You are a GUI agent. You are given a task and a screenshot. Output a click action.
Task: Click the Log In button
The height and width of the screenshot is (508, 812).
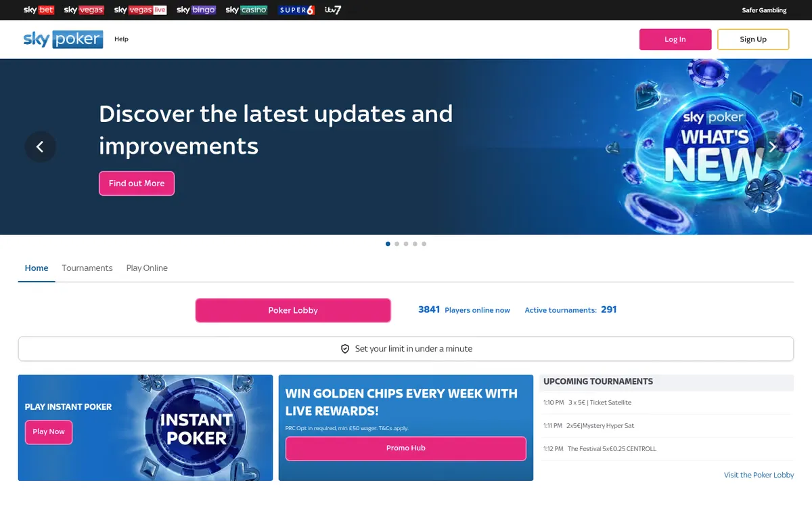(675, 39)
